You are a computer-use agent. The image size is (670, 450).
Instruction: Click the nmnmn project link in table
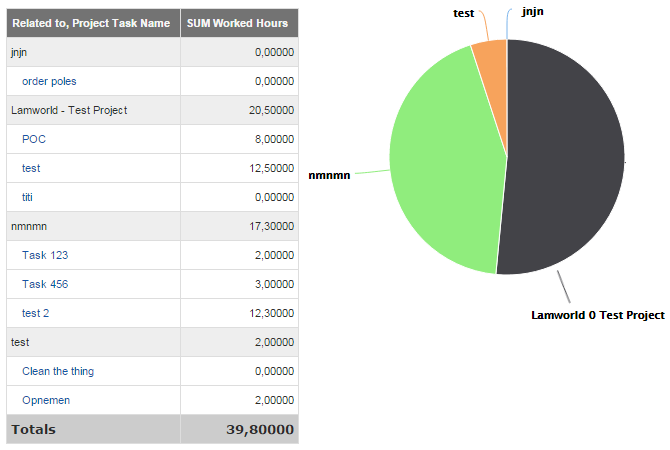pos(29,226)
